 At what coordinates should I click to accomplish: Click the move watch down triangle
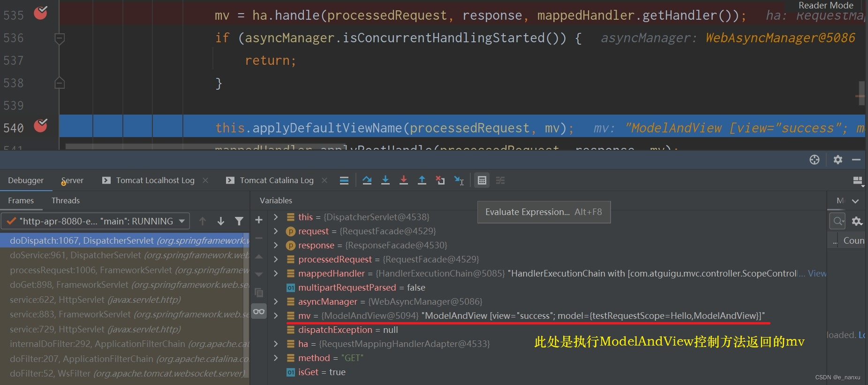(259, 274)
